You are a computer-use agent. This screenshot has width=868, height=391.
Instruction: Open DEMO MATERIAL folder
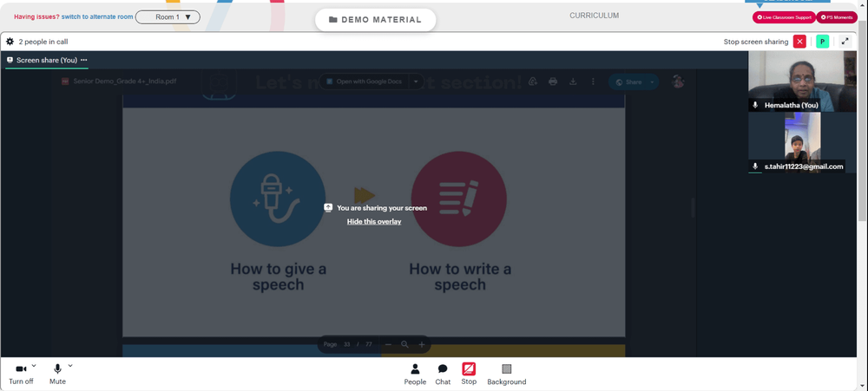375,20
